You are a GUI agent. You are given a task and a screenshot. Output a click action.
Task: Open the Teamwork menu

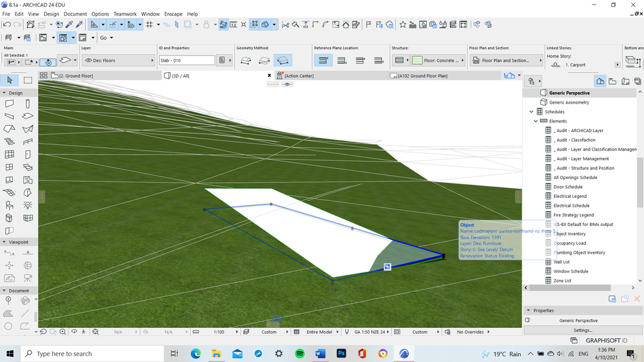[x=124, y=14]
